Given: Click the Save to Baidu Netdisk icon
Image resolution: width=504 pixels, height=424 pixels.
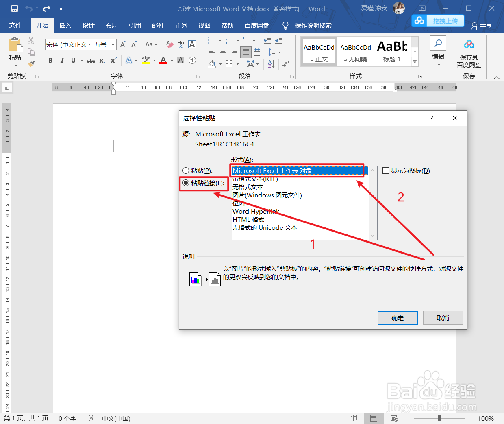Looking at the screenshot, I should pos(469,44).
